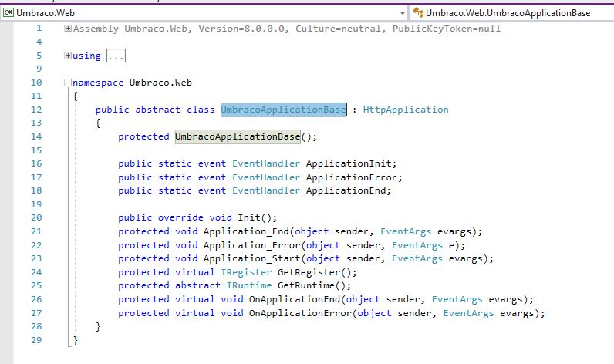This screenshot has width=614, height=364.
Task: Click line number 29 in the gutter
Action: (x=36, y=340)
